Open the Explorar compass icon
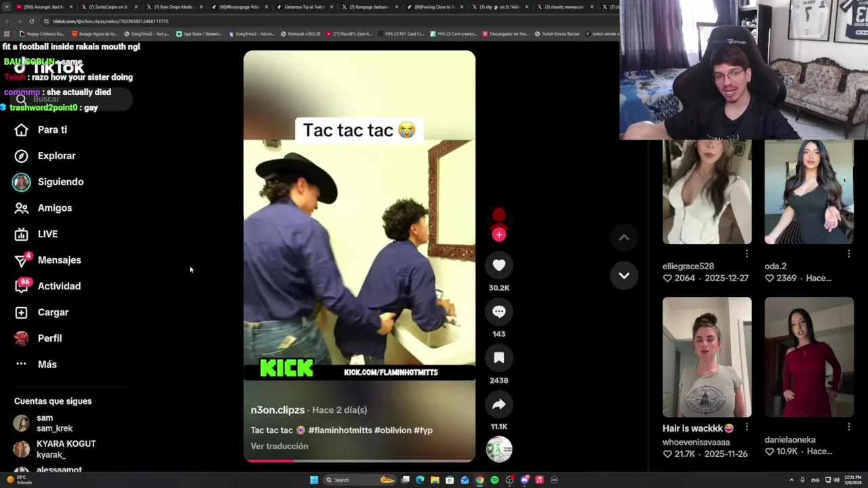Screen dimensions: 868x488 tap(22, 156)
